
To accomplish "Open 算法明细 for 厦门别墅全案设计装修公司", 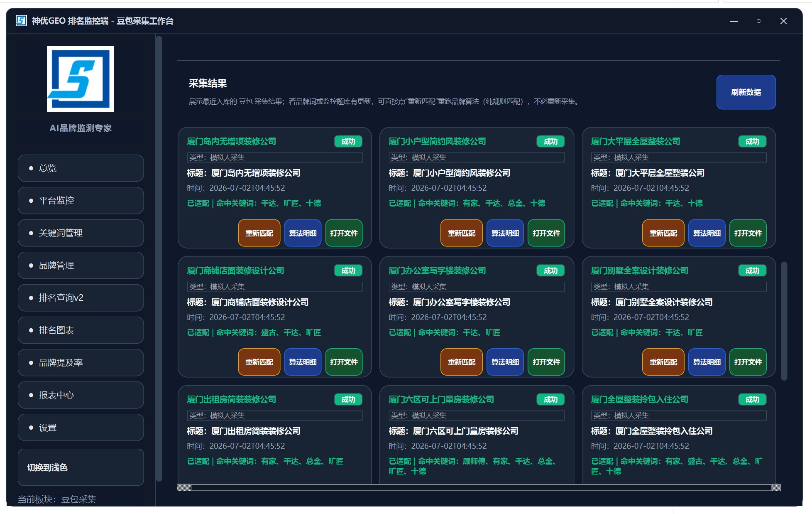I will [707, 362].
